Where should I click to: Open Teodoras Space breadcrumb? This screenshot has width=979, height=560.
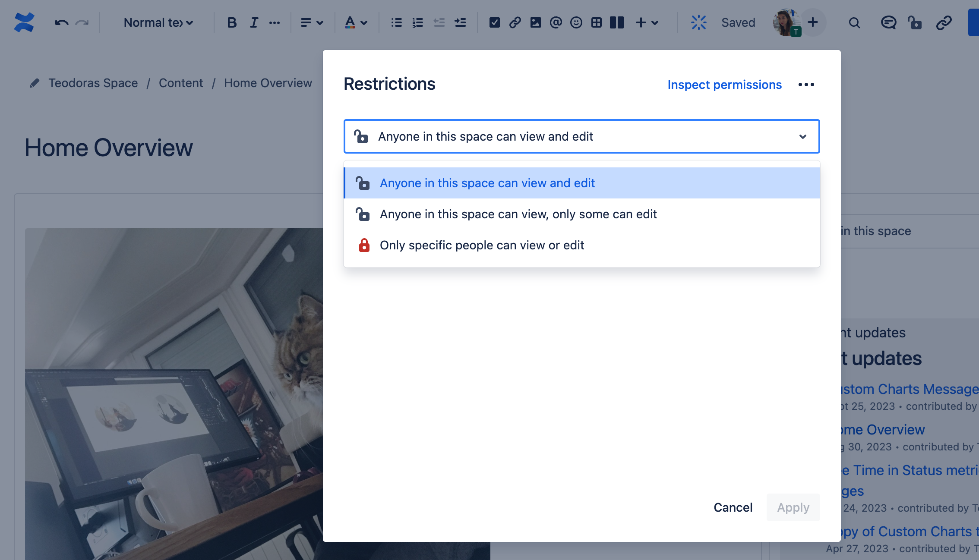(x=93, y=83)
